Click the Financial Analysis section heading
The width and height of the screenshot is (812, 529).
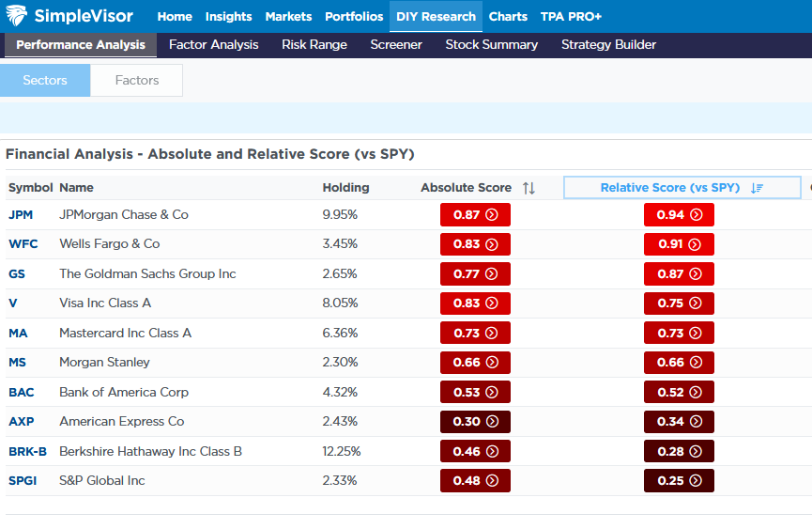tap(209, 154)
